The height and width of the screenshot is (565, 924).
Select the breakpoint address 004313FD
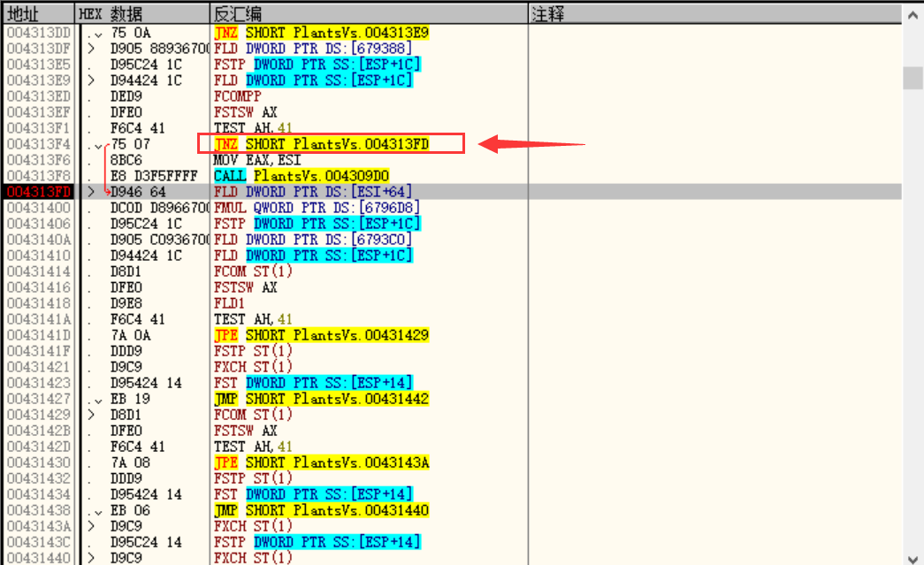pyautogui.click(x=39, y=192)
